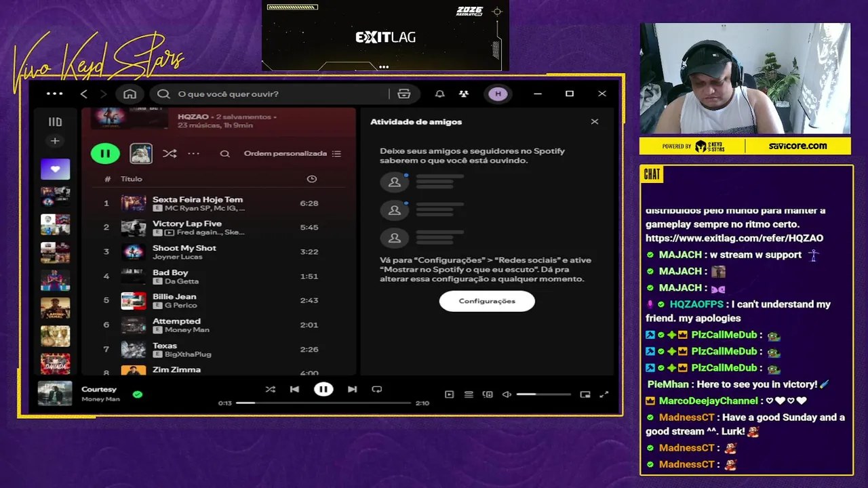This screenshot has height=488, width=868.
Task: Click the 'savicore.com' sponsor label
Action: point(797,146)
